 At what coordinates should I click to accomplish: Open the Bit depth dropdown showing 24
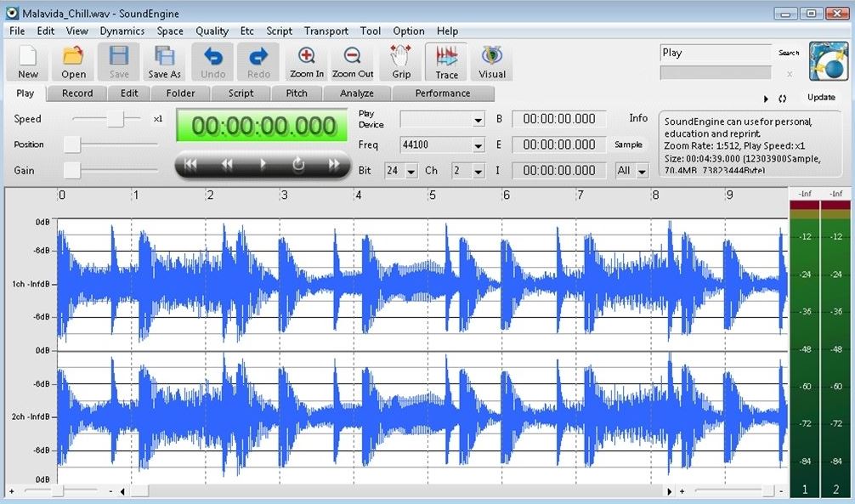point(411,171)
